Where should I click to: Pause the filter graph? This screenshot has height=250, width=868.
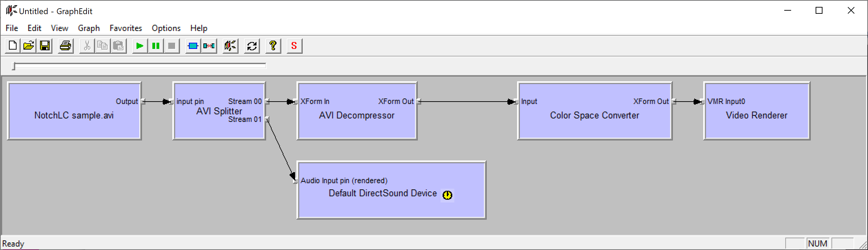click(x=156, y=46)
